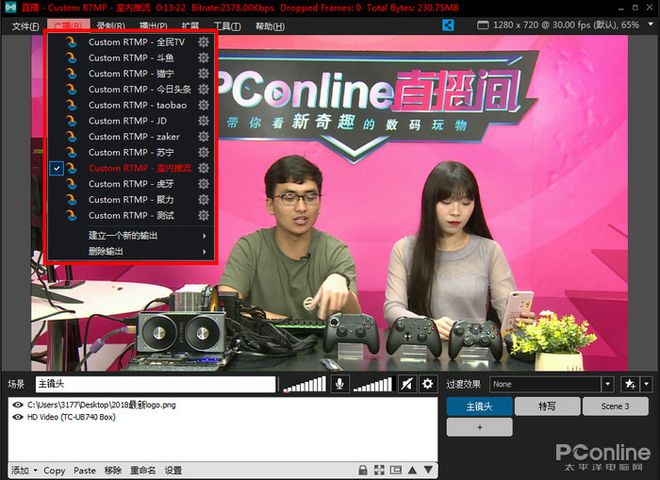Toggle checkmark for 室内推流 output
660x480 pixels.
coord(56,168)
